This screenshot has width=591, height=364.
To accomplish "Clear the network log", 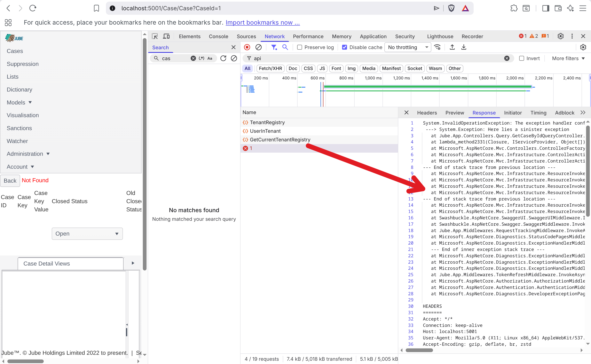I will point(258,47).
